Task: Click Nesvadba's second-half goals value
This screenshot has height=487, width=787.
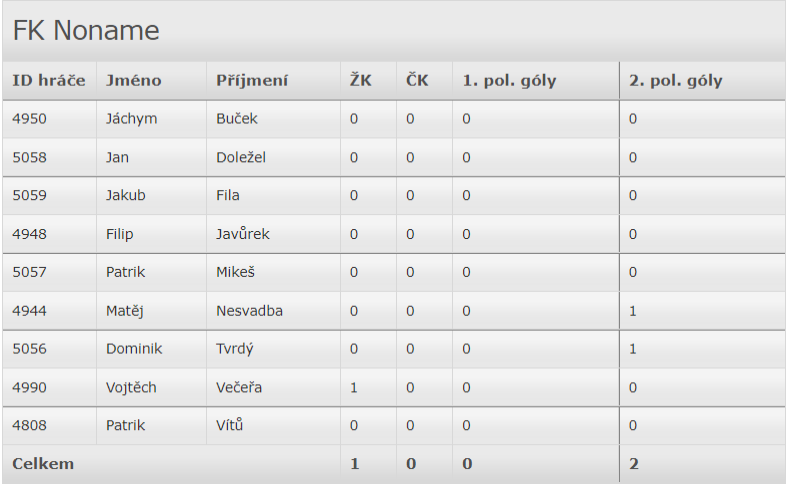Action: pyautogui.click(x=632, y=311)
